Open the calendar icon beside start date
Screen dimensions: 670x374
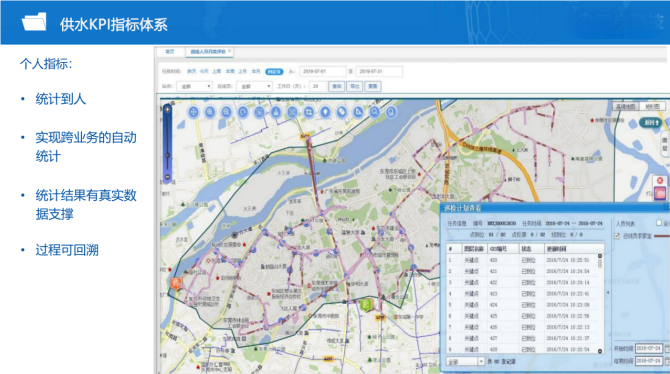point(667,348)
